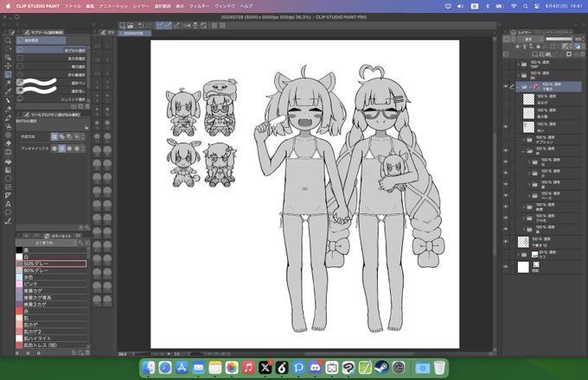Select no anti-aliasing option
Image resolution: width=588 pixels, height=380 pixels.
pos(54,149)
